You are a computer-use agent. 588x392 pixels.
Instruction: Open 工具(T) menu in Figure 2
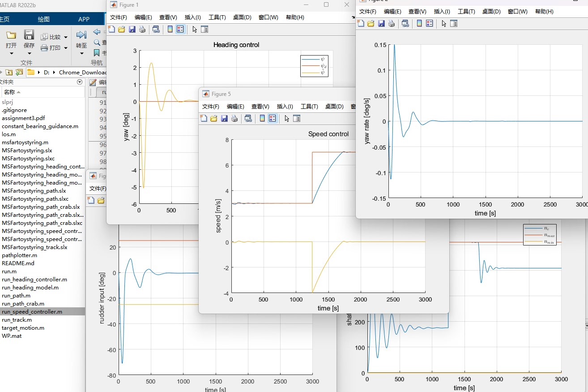pos(466,12)
